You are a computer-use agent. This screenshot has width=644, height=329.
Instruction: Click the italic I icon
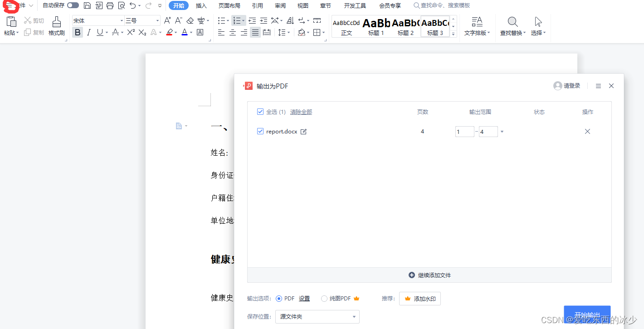[x=89, y=32]
